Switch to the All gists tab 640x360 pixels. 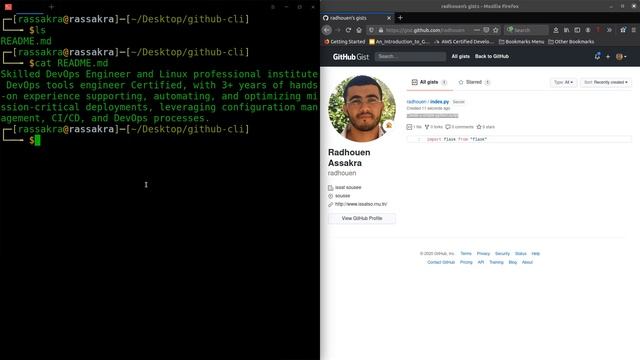point(429,82)
